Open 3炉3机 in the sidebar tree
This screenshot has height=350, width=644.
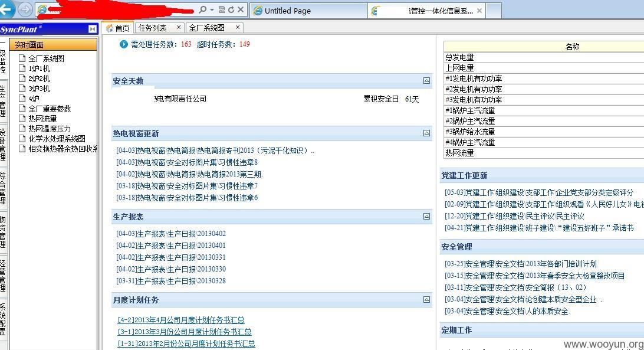tap(39, 89)
